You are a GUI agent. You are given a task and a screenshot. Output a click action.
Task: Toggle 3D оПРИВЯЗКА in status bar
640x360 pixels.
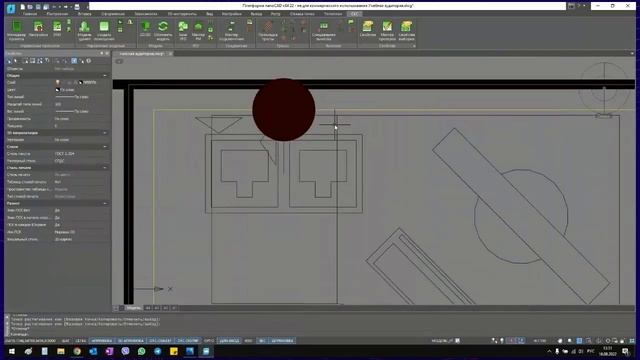coord(131,340)
